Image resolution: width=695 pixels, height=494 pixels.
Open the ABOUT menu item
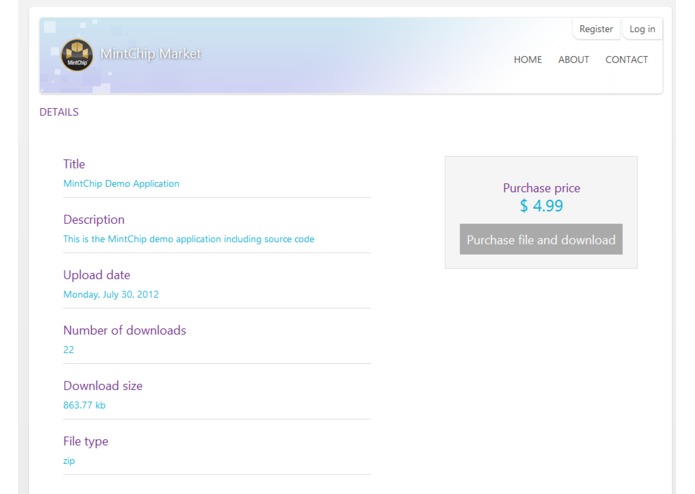tap(574, 59)
